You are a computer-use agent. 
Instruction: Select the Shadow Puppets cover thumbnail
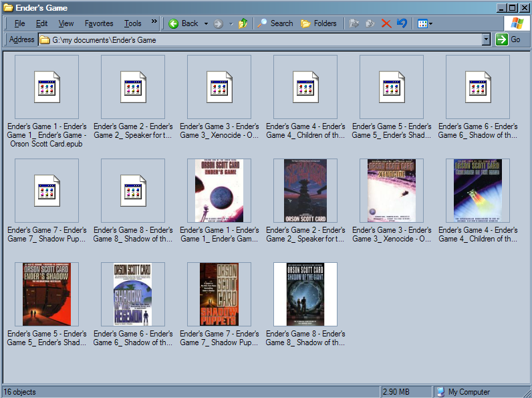(x=219, y=294)
